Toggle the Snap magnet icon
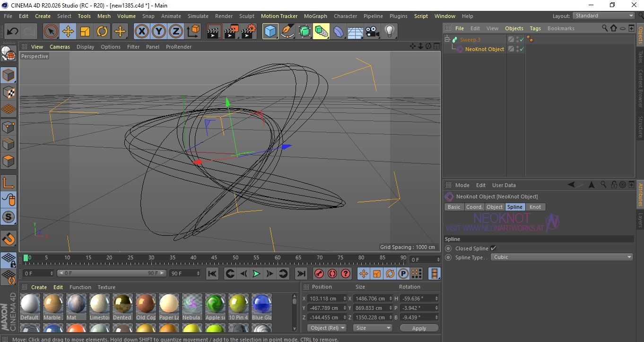The width and height of the screenshot is (644, 342). point(9,239)
